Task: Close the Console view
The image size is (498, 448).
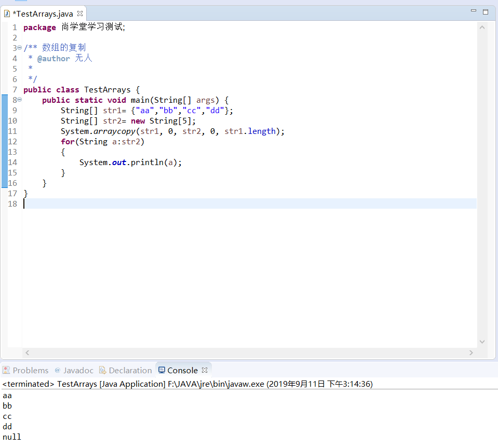Action: (205, 370)
